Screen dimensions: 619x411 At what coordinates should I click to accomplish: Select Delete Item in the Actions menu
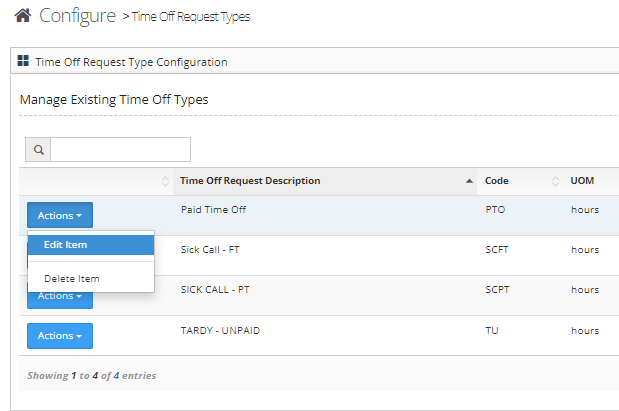[x=71, y=278]
